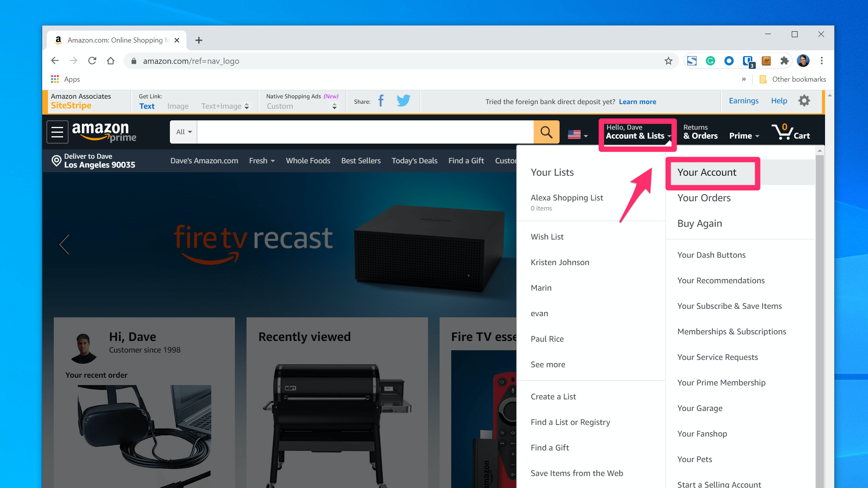868x488 pixels.
Task: Open SiteStripe settings gear
Action: [804, 101]
